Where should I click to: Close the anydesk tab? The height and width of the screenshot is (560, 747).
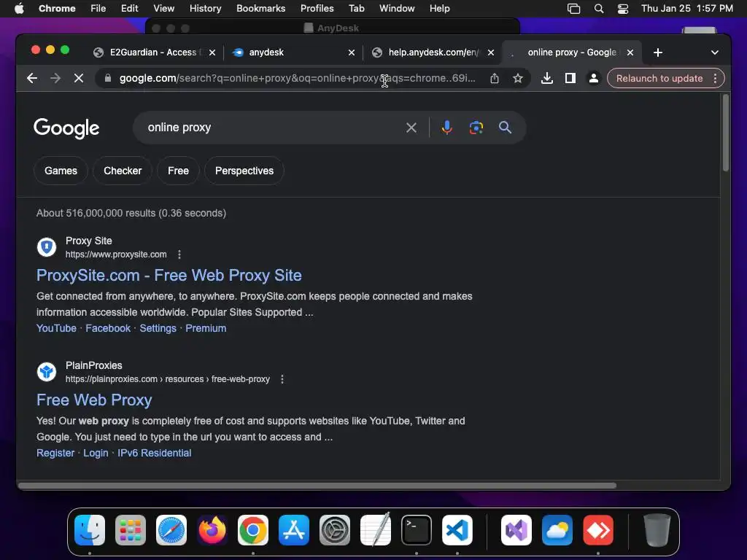pos(352,52)
